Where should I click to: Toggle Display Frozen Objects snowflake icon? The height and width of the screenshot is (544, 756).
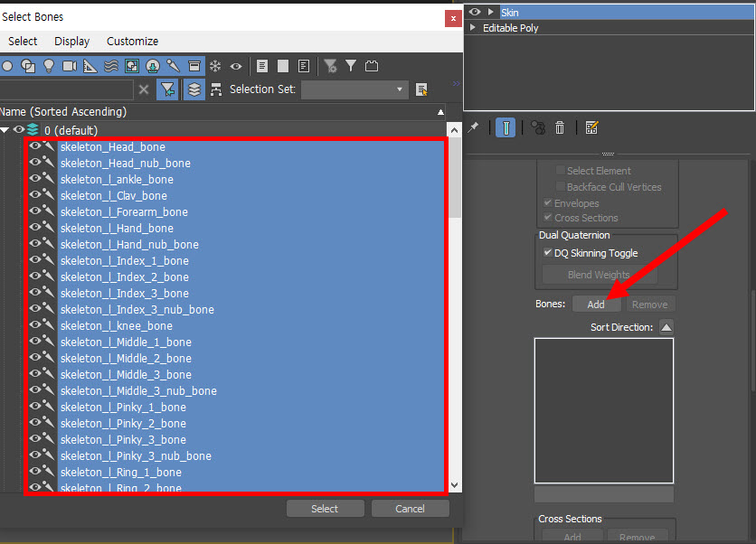click(x=215, y=66)
